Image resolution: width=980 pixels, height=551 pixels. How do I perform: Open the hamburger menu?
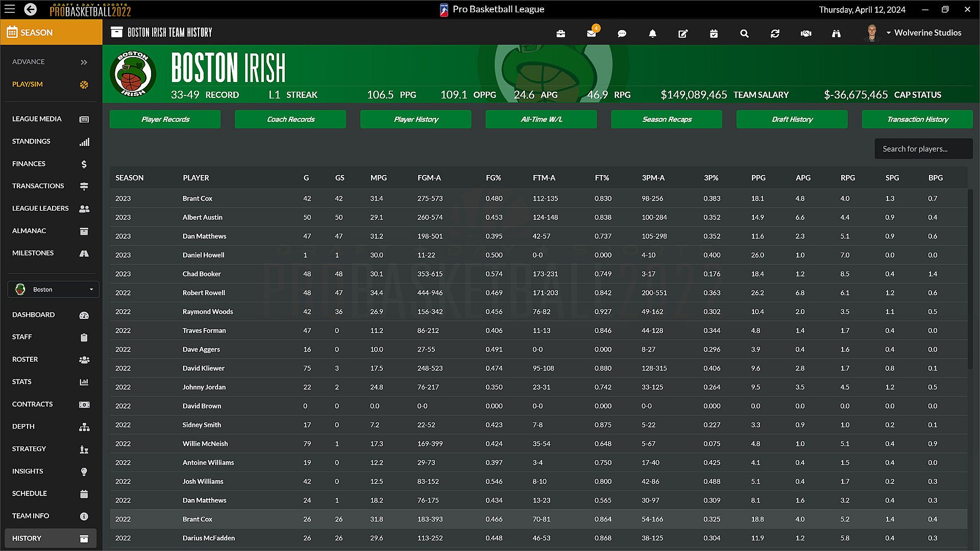(10, 9)
